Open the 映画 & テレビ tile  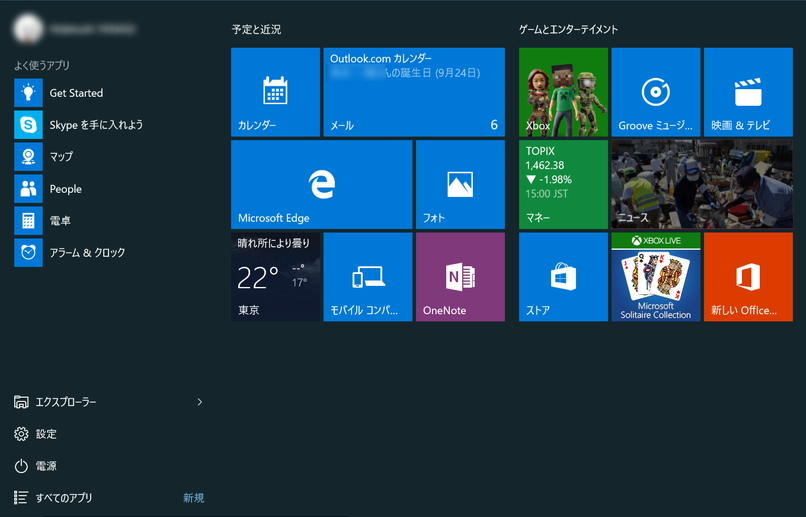click(748, 92)
